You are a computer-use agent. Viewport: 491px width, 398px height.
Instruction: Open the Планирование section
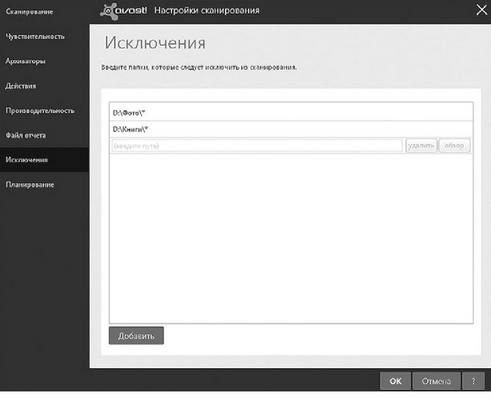tap(30, 184)
